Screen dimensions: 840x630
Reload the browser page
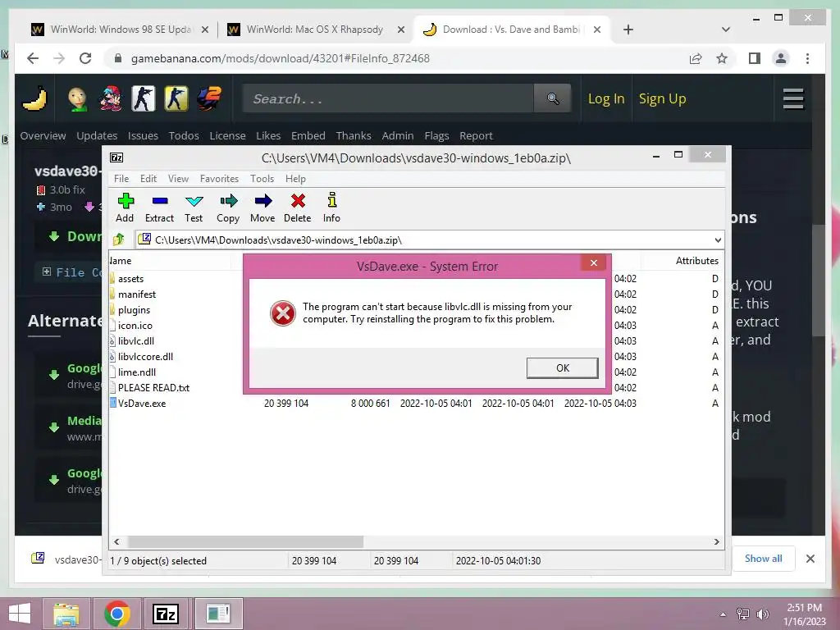tap(85, 58)
